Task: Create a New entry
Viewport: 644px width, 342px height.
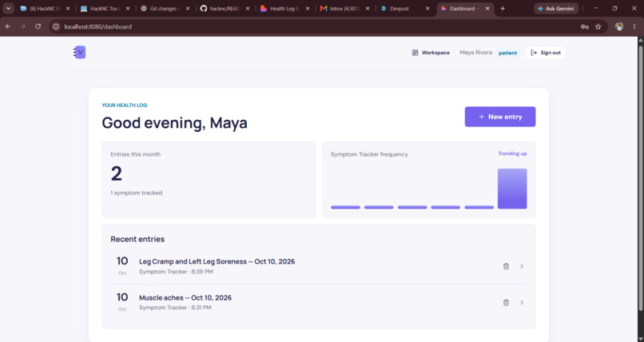Action: point(500,117)
